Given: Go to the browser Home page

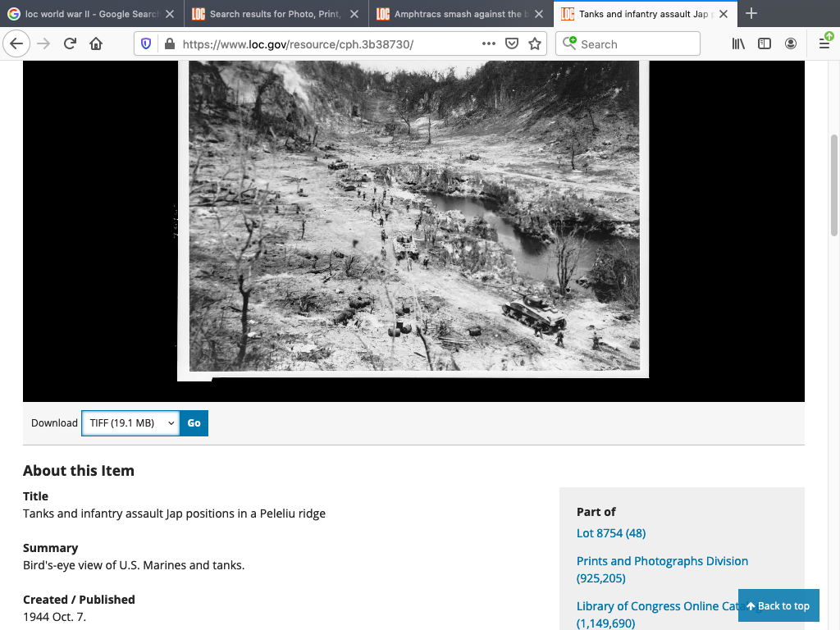Looking at the screenshot, I should click(x=96, y=44).
